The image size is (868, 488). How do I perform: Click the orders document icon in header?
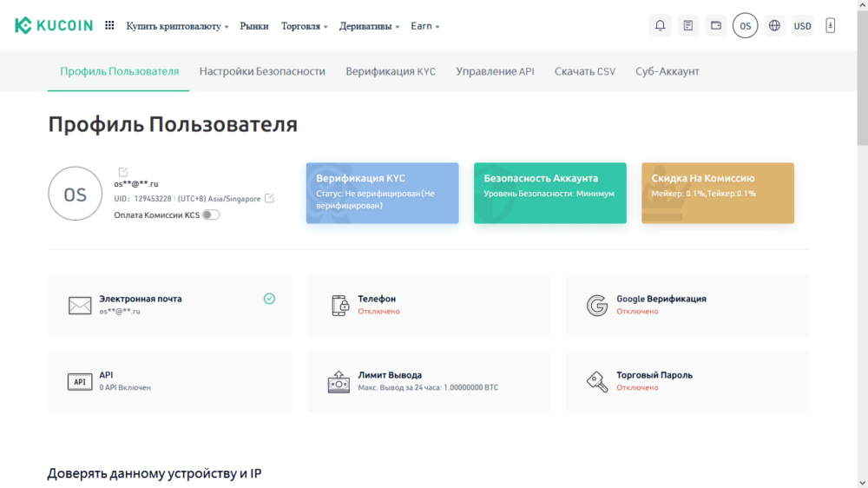(x=688, y=26)
